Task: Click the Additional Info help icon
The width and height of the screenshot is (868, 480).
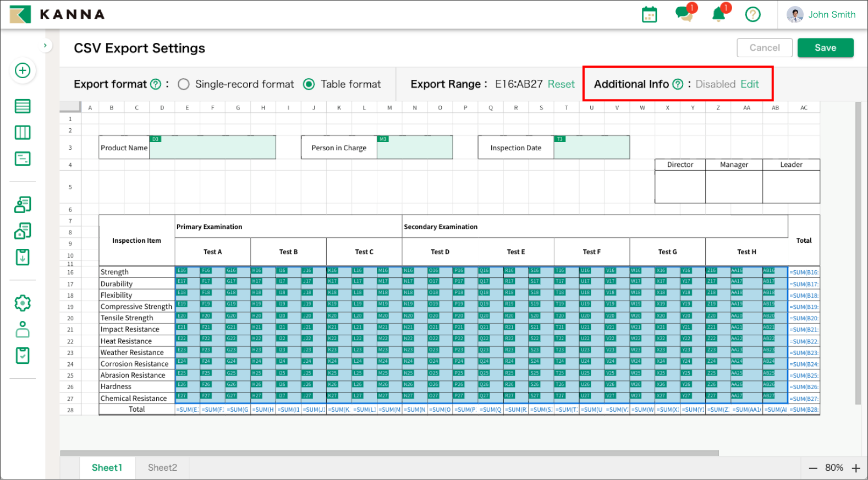Action: pyautogui.click(x=678, y=84)
